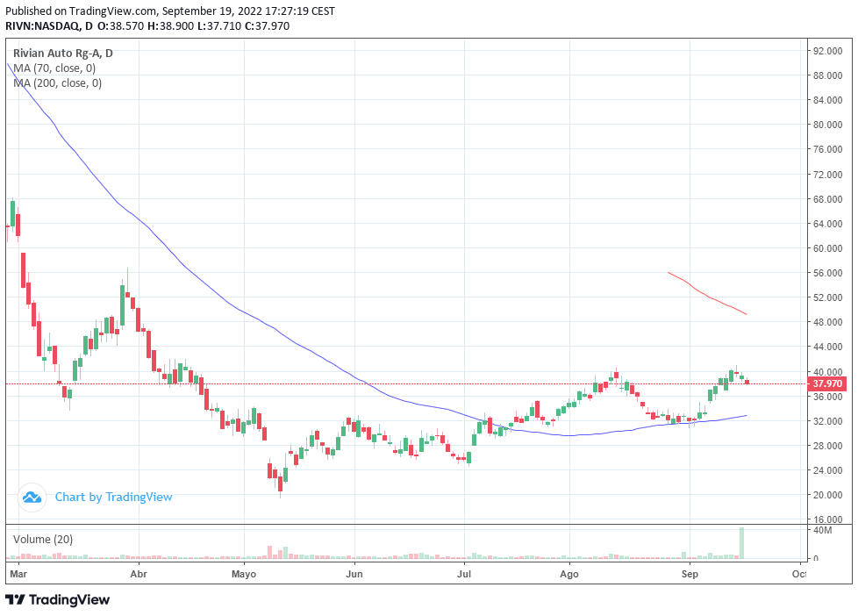858x616 pixels.
Task: Click the 60.000 price axis label
Action: pyautogui.click(x=827, y=248)
